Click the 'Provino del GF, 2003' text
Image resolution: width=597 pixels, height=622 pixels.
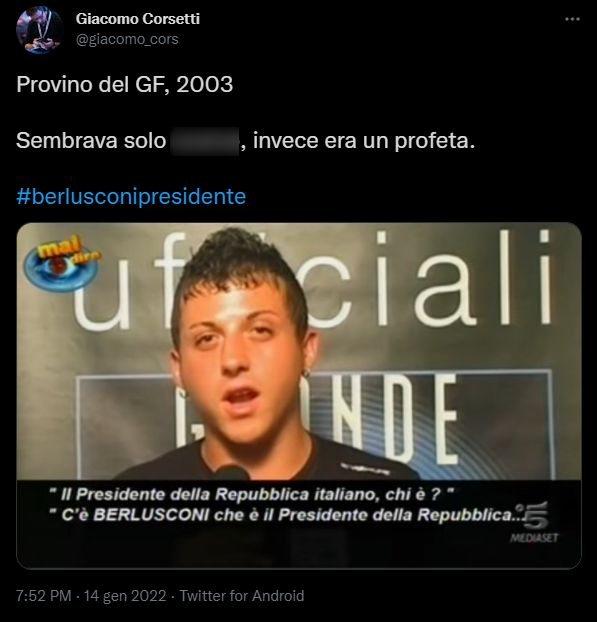click(x=125, y=84)
